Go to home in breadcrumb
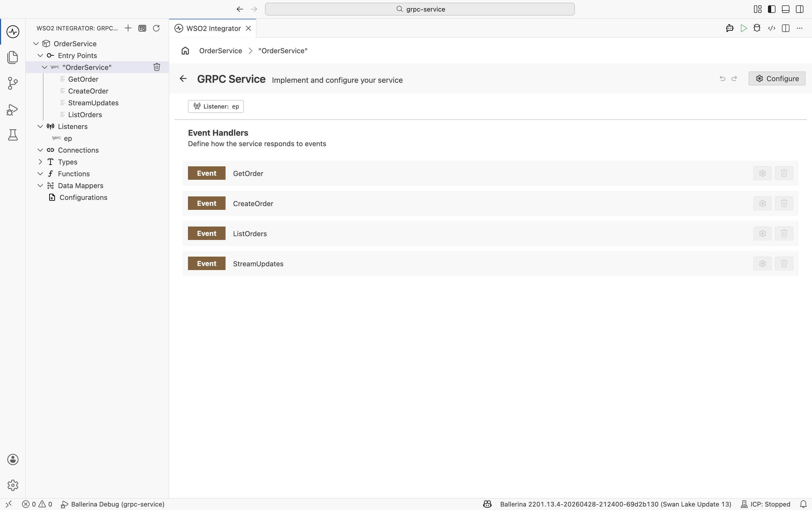Image resolution: width=812 pixels, height=510 pixels. [x=185, y=51]
